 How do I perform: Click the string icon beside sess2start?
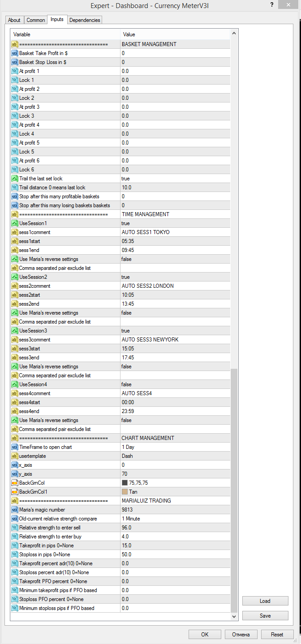click(x=14, y=295)
